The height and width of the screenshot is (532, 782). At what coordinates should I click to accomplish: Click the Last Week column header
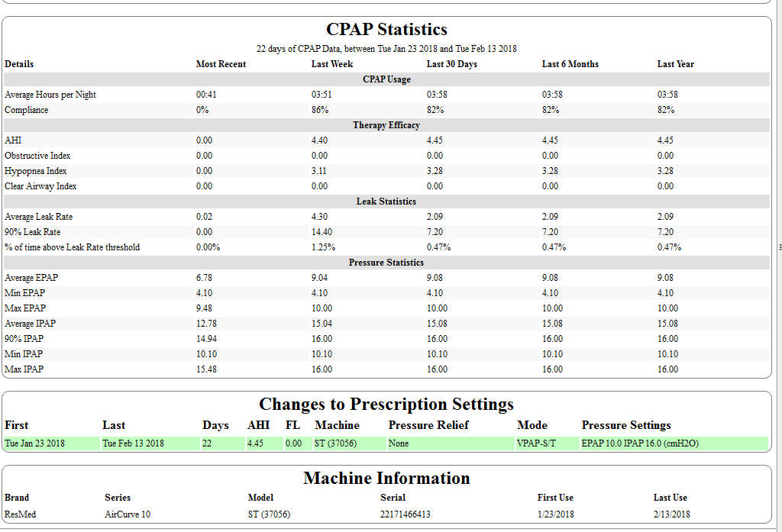(x=331, y=64)
